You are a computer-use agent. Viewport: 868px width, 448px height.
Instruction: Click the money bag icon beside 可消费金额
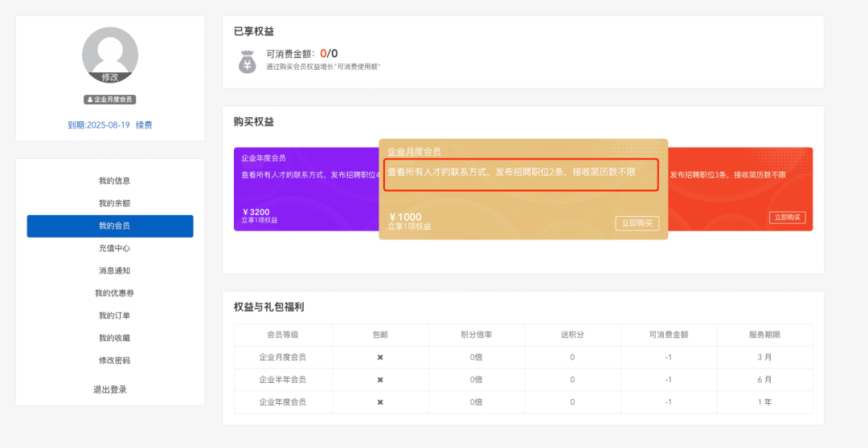pyautogui.click(x=248, y=61)
